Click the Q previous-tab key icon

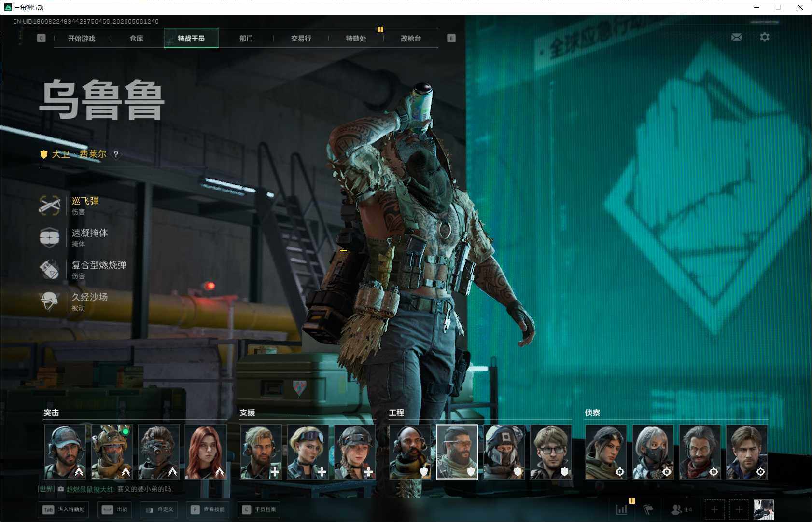tap(41, 38)
